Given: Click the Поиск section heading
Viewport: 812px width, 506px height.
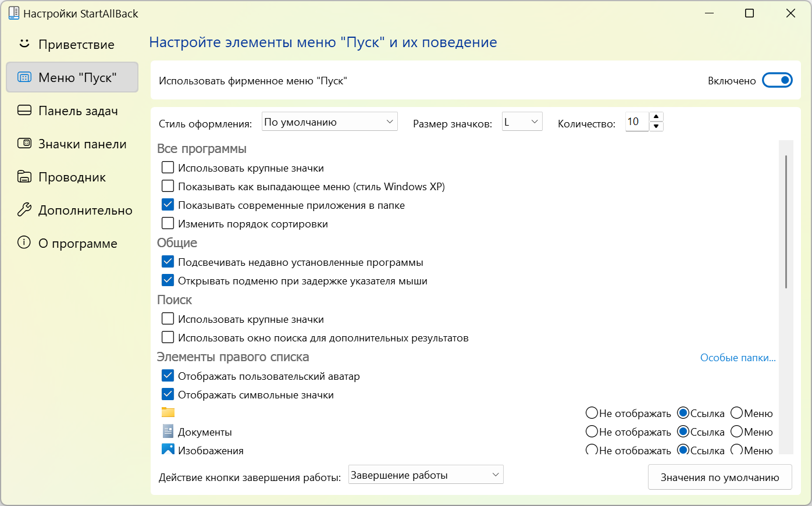Looking at the screenshot, I should pos(174,300).
